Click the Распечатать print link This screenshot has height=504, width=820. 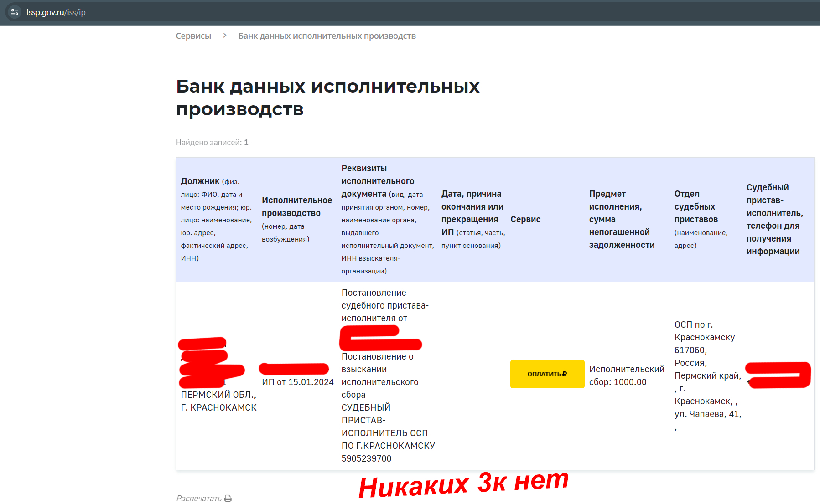[199, 498]
